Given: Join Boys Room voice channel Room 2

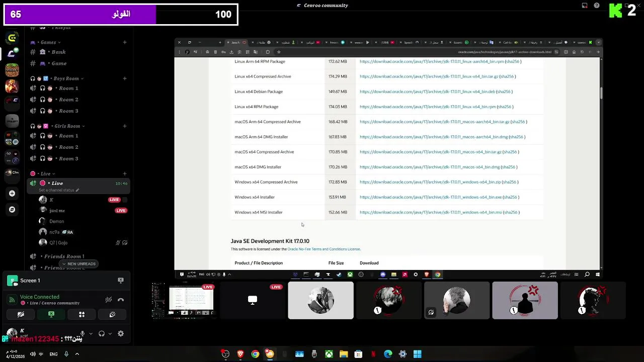Looking at the screenshot, I should (78, 100).
